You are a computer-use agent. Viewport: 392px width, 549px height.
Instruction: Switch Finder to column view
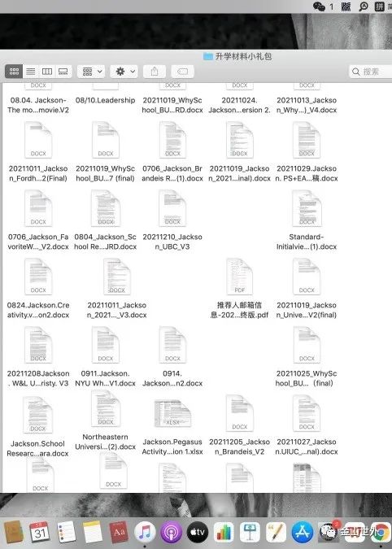[47, 72]
